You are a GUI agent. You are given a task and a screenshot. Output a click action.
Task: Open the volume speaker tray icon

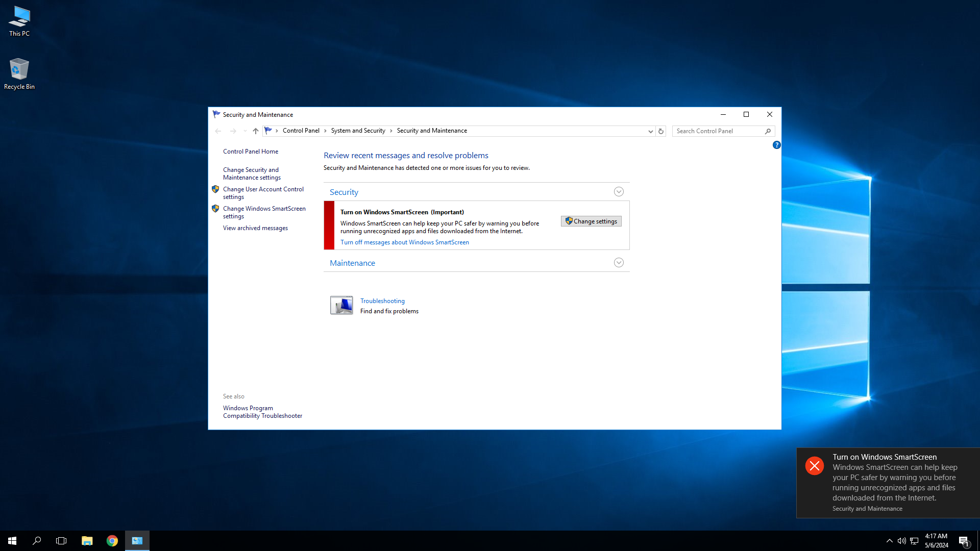tap(901, 541)
